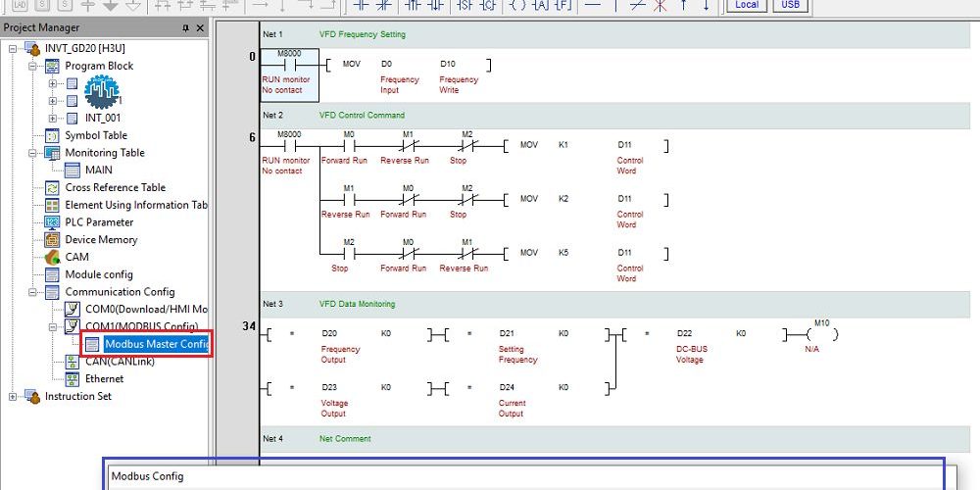Select D24 = K0 compare block
The height and width of the screenshot is (490, 980).
click(527, 388)
